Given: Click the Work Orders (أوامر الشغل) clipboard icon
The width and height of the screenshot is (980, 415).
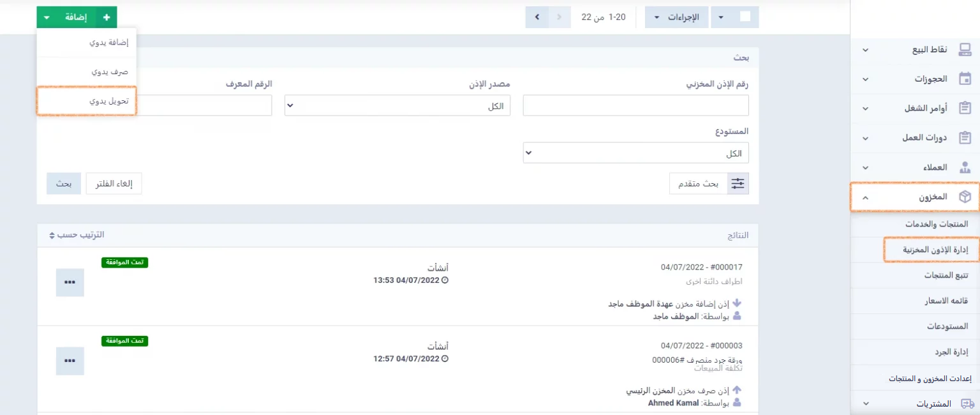Looking at the screenshot, I should tap(965, 109).
